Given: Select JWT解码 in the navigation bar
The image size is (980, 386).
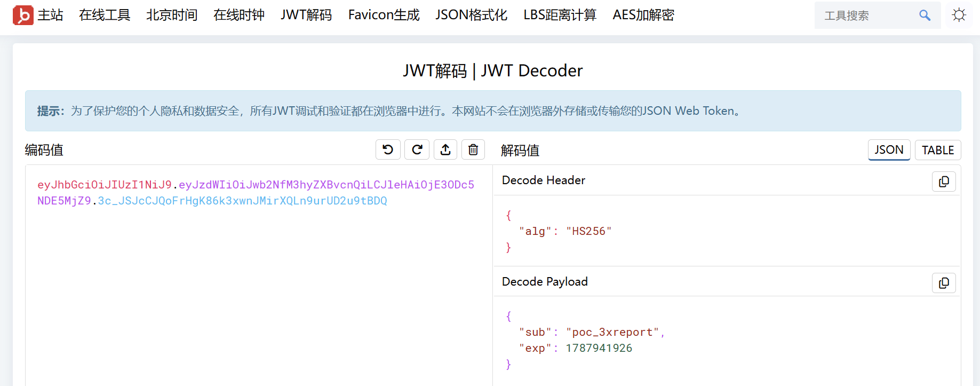Looking at the screenshot, I should click(x=306, y=15).
